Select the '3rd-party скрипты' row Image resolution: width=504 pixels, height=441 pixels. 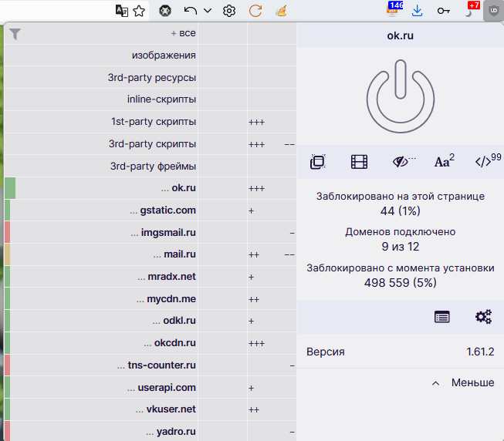point(101,144)
